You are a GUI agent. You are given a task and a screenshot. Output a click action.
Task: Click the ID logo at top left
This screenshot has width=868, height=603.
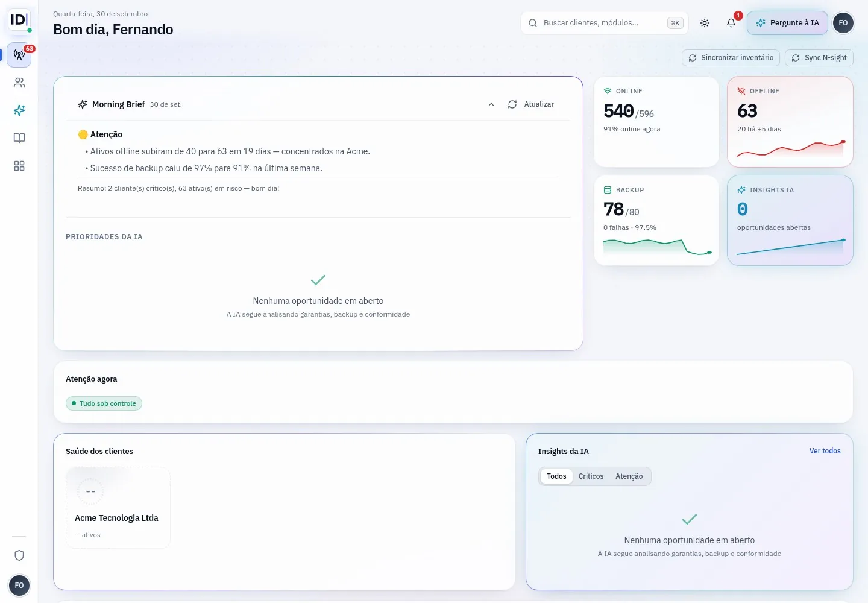tap(19, 20)
